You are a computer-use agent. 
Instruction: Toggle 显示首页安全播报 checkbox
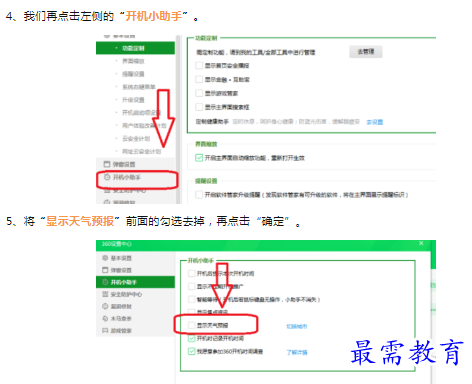[199, 65]
